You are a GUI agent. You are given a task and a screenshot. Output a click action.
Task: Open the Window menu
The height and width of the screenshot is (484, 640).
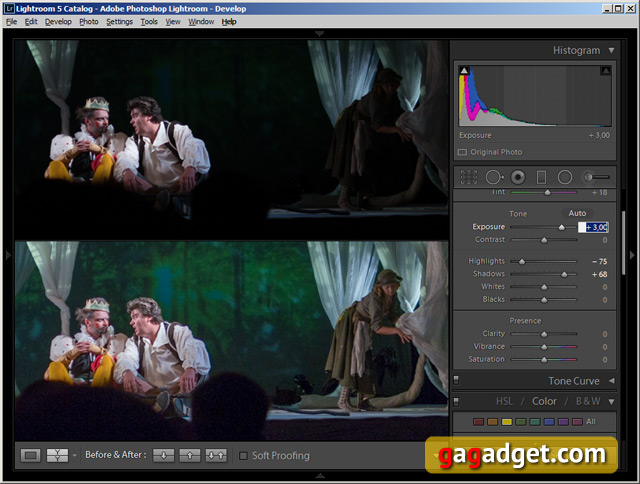(201, 22)
